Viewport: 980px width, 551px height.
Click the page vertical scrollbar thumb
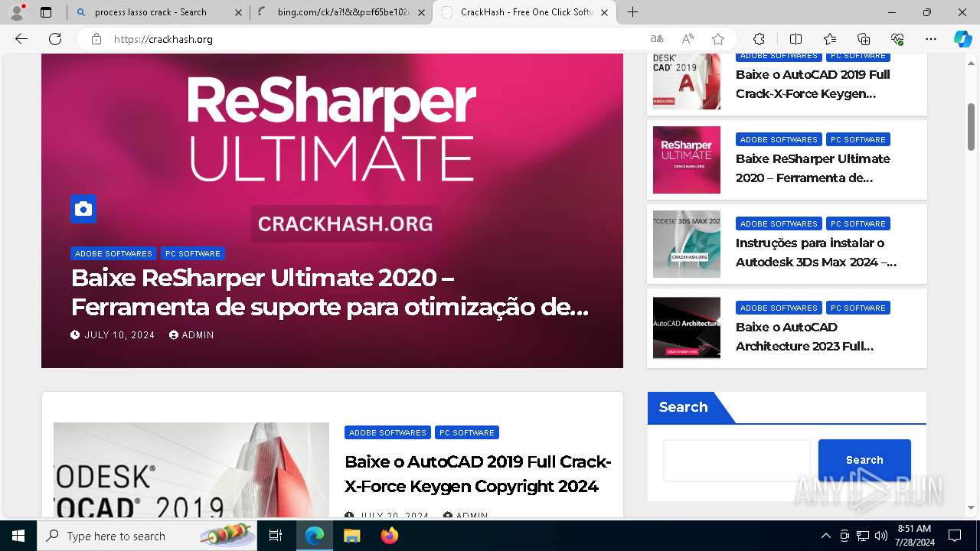pos(971,127)
